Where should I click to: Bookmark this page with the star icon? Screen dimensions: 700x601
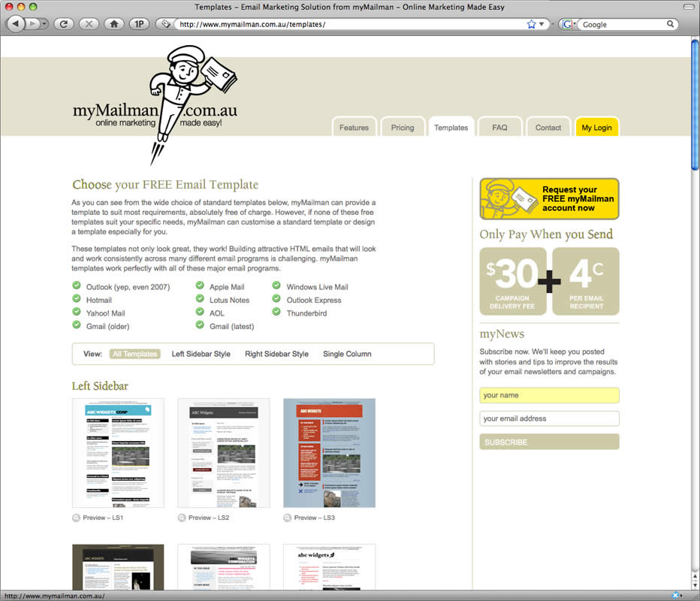531,24
